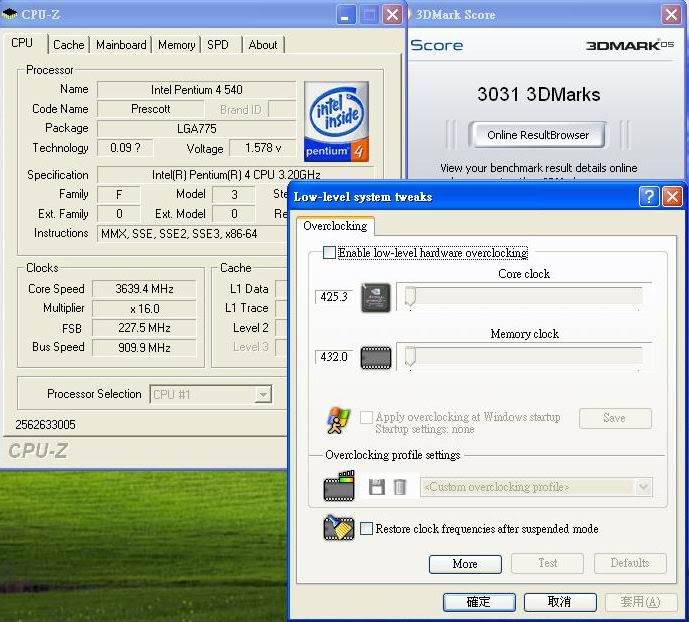
Task: Click the Core Speed value 3639.4 MHz
Action: click(144, 289)
